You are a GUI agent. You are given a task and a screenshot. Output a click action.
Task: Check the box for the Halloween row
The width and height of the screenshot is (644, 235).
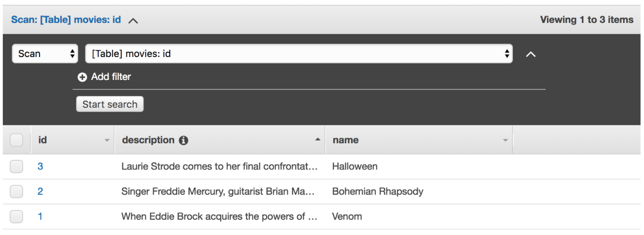pos(17,167)
